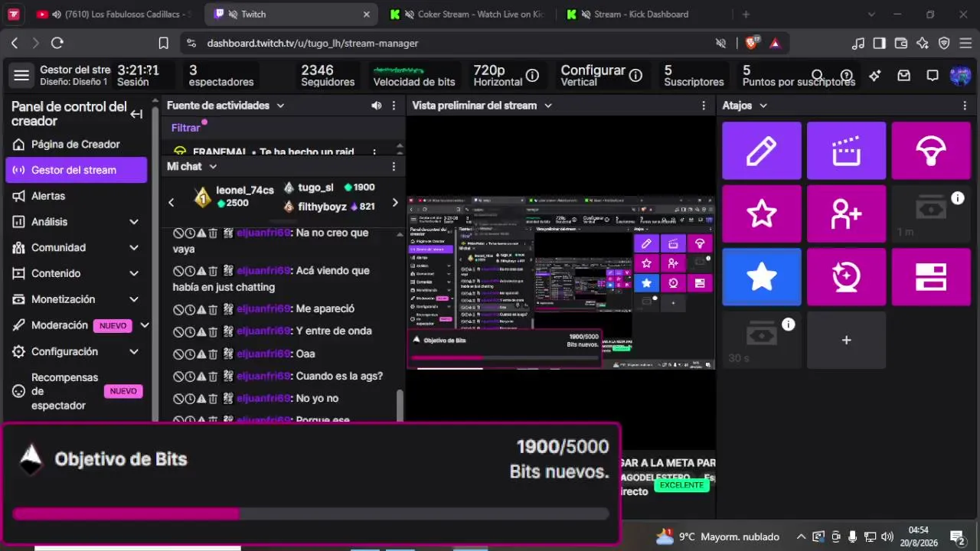This screenshot has width=980, height=551.
Task: Toggle the Brave sidebar panel
Action: pyautogui.click(x=880, y=43)
